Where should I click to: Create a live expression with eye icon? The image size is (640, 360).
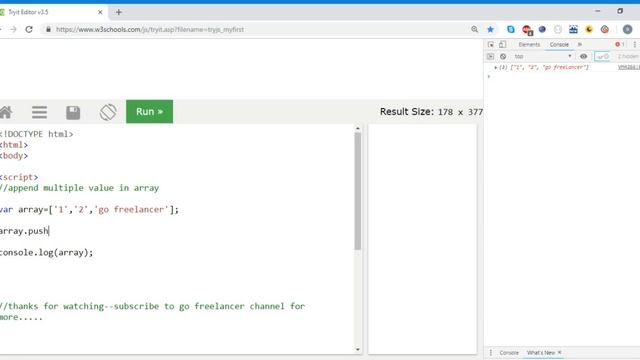[x=584, y=56]
